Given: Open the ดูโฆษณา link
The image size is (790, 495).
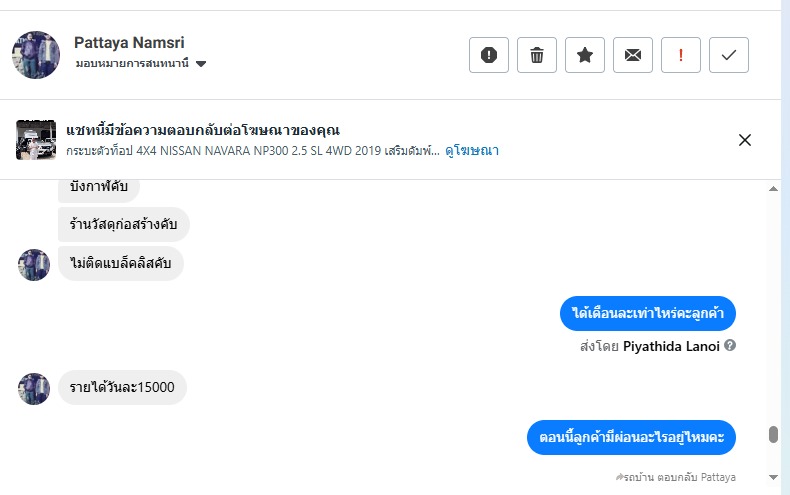Looking at the screenshot, I should click(x=472, y=151).
